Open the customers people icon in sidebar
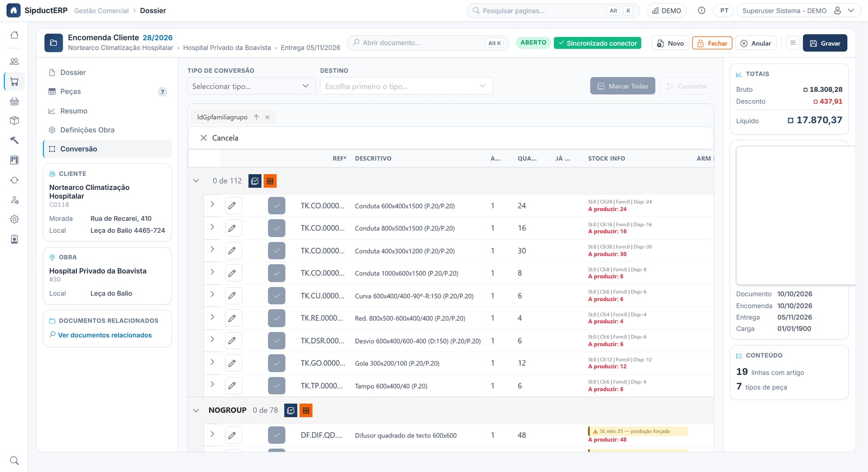This screenshot has width=868, height=472. (x=14, y=61)
